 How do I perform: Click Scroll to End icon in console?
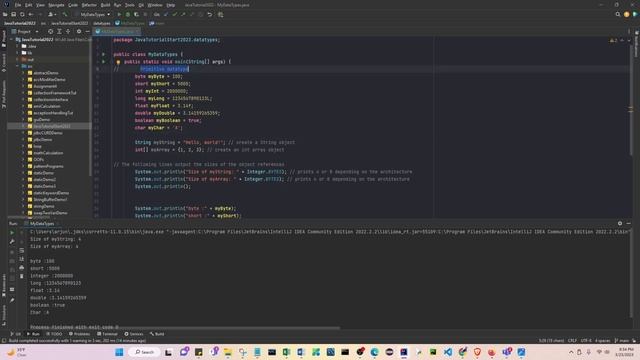(x=22, y=259)
